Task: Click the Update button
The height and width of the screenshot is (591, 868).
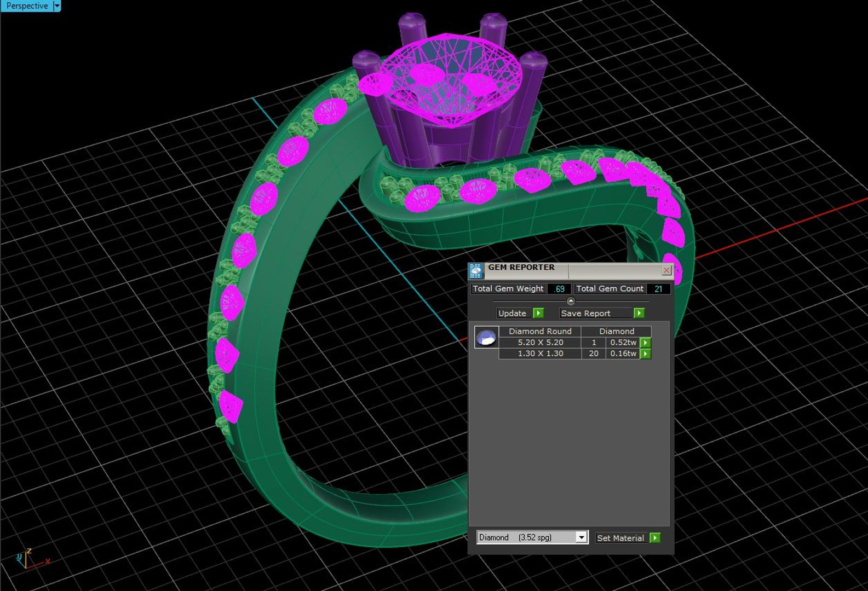Action: [513, 313]
